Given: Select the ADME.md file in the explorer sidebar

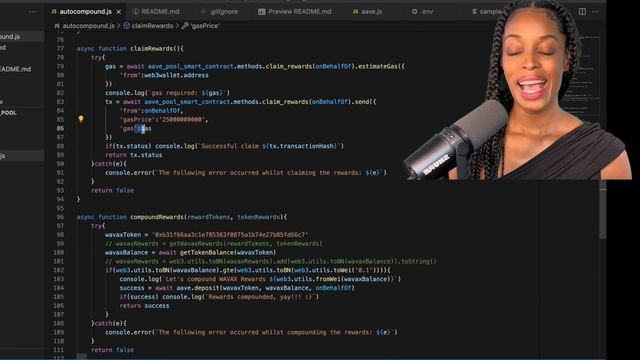Looking at the screenshot, I should click(x=16, y=69).
